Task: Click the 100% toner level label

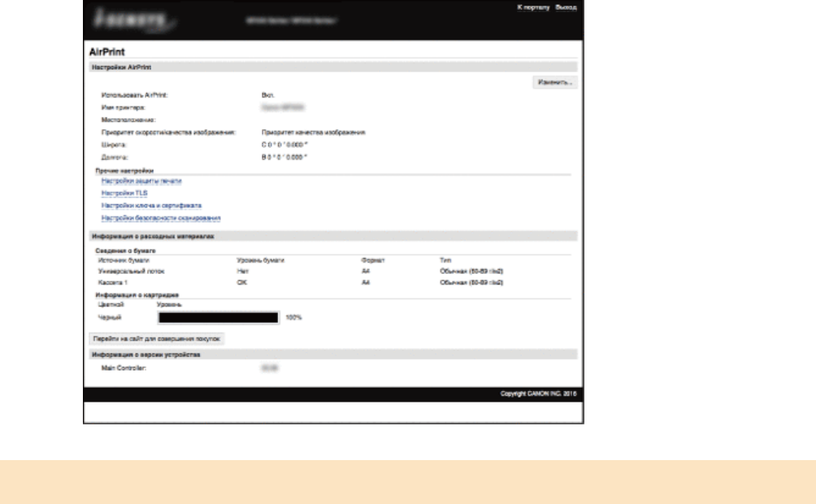Action: pos(293,318)
